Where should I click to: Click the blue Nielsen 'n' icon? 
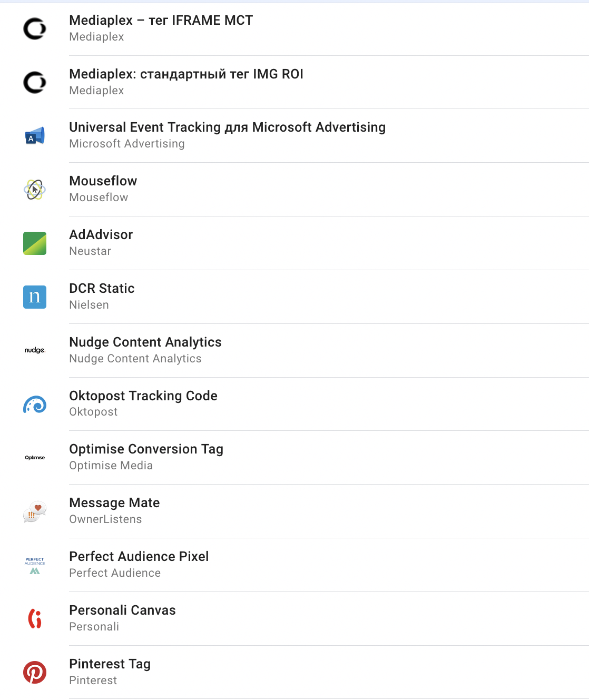point(35,297)
